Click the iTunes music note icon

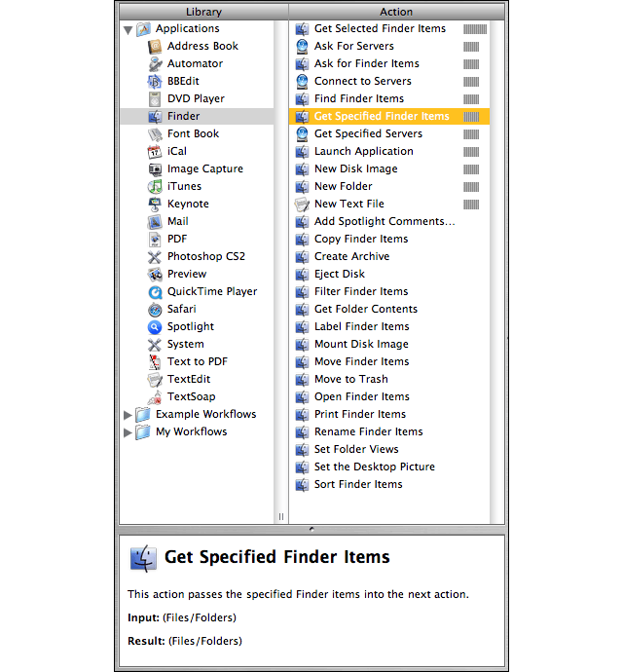click(x=155, y=186)
